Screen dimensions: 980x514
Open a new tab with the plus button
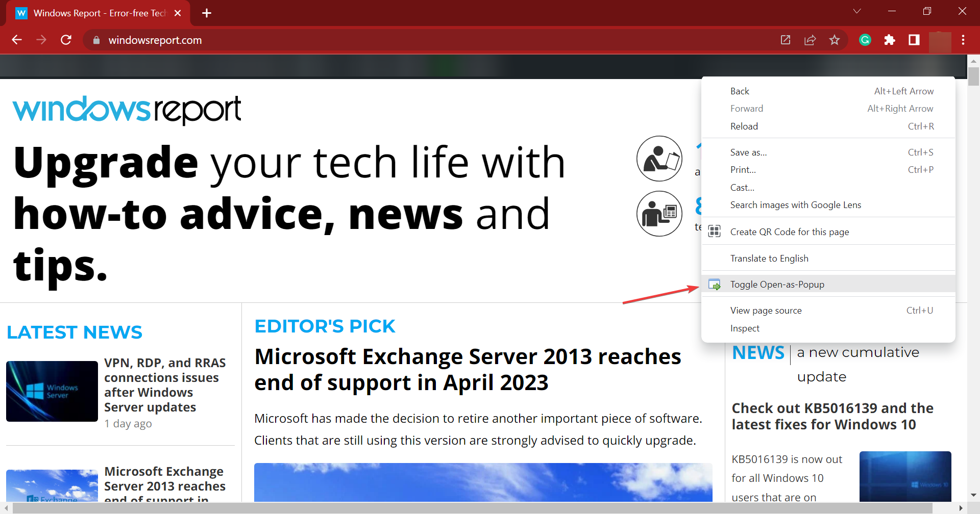pos(207,13)
